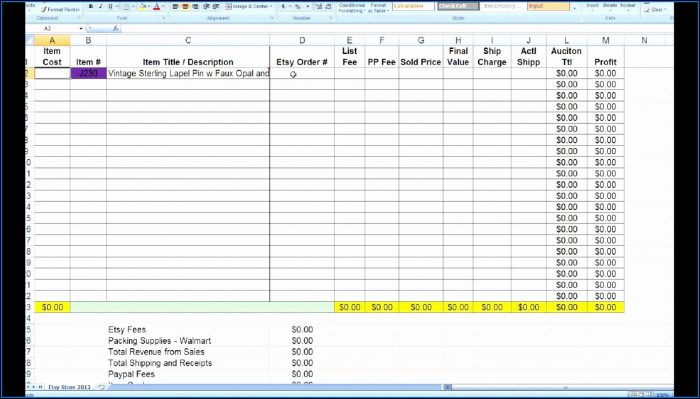Open the Format cells dropdown
Image resolution: width=700 pixels, height=399 pixels.
[628, 7]
